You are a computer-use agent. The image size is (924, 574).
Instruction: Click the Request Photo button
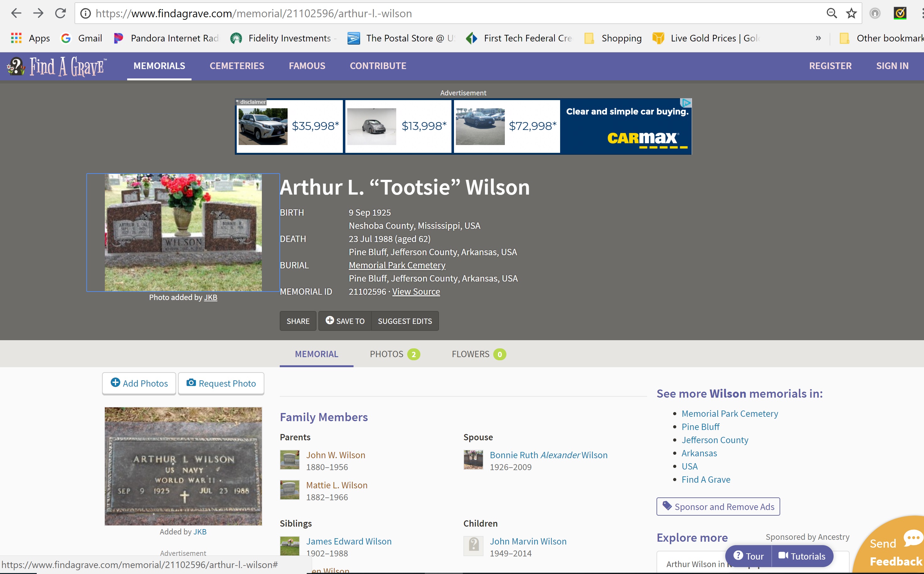pos(221,384)
